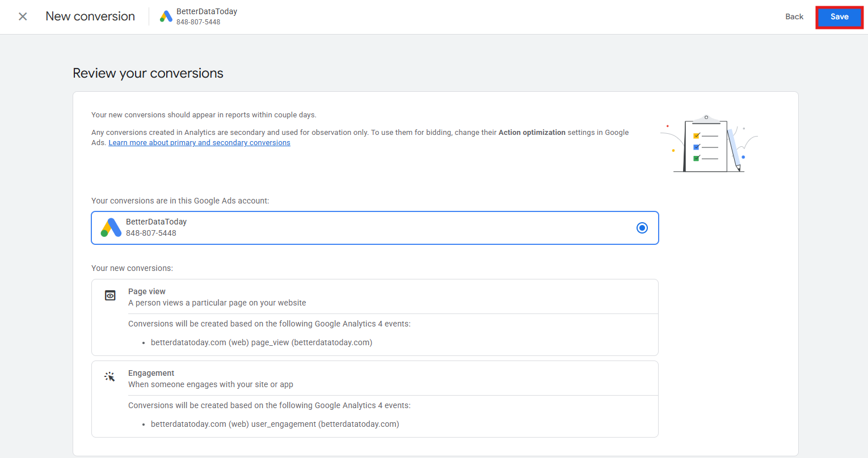Screen dimensions: 868x458
Task: Click the page_view event bullet text
Action: pos(262,342)
